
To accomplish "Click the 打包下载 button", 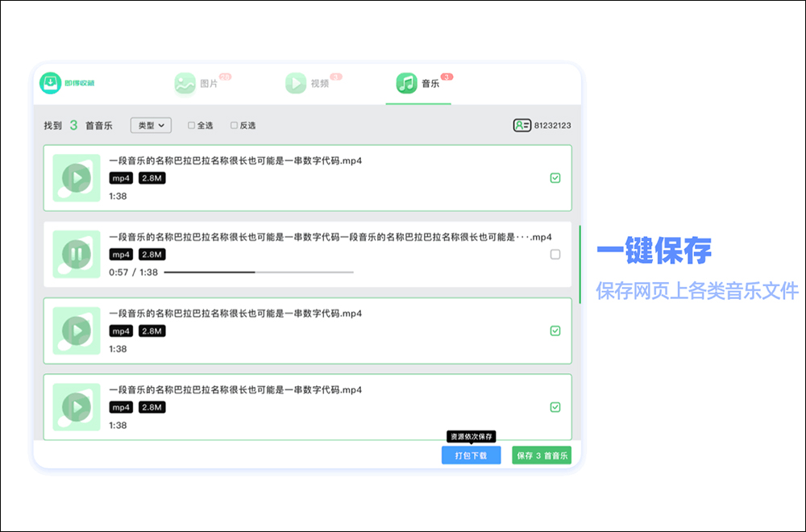I will pos(471,455).
